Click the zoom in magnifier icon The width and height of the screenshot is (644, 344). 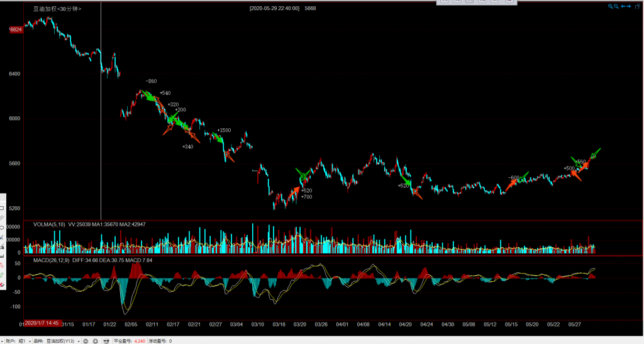[610, 6]
